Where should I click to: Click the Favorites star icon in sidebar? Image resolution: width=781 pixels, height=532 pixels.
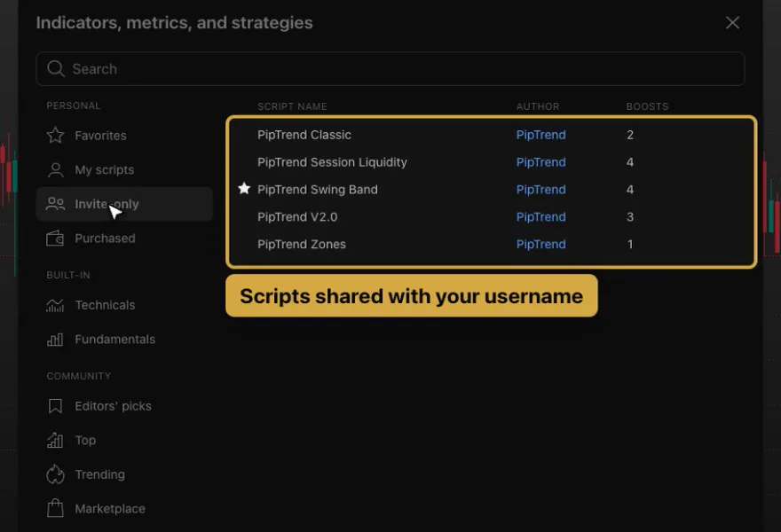(55, 136)
